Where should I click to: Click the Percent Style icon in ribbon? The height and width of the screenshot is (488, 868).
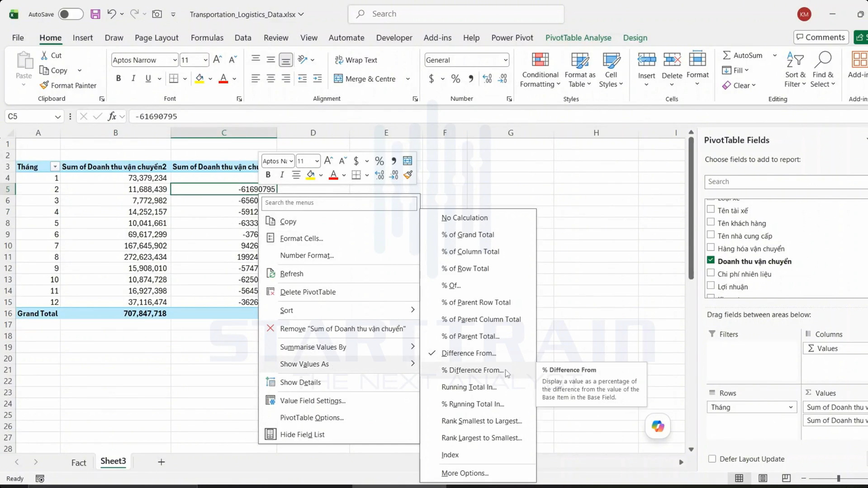(x=455, y=79)
